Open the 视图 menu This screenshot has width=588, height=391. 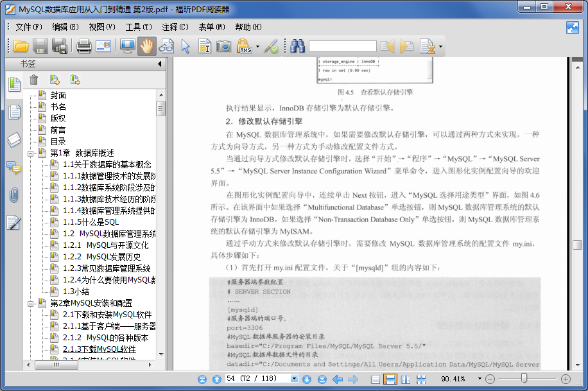[102, 27]
